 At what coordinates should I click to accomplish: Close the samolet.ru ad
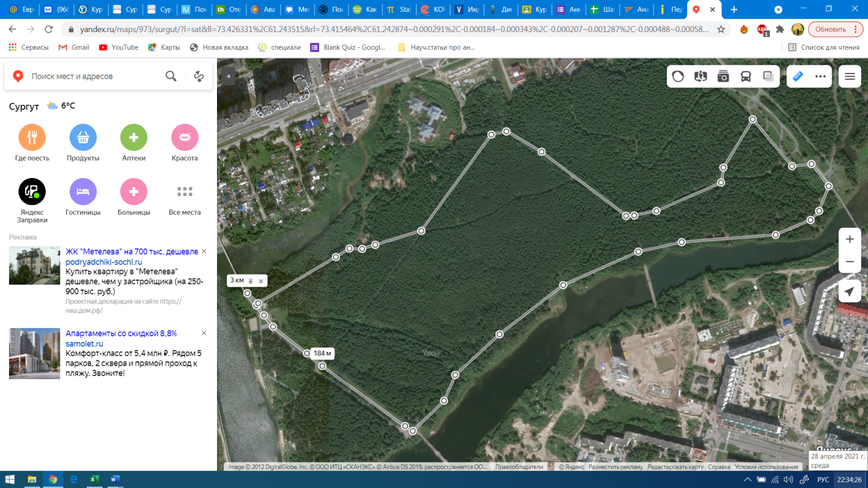point(204,334)
